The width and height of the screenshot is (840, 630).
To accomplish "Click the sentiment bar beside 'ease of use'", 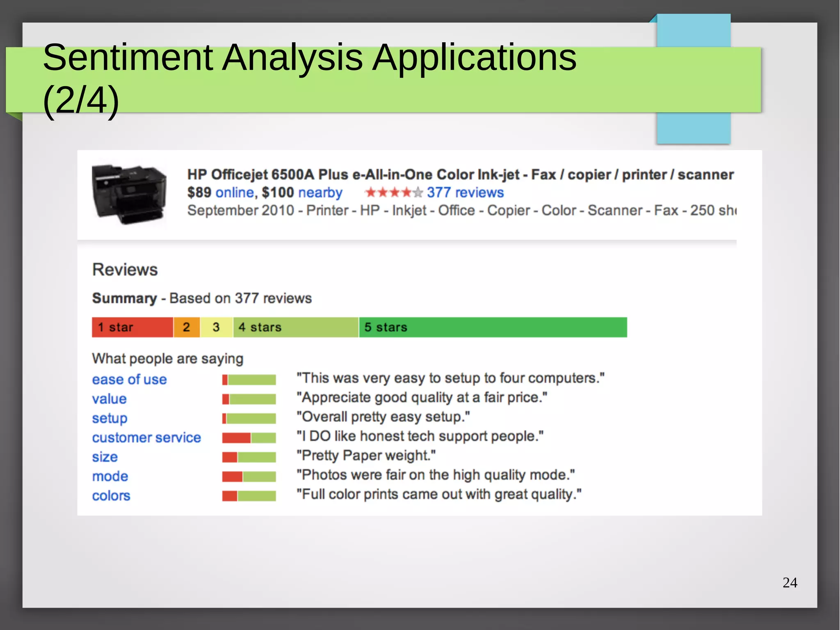I will point(249,380).
